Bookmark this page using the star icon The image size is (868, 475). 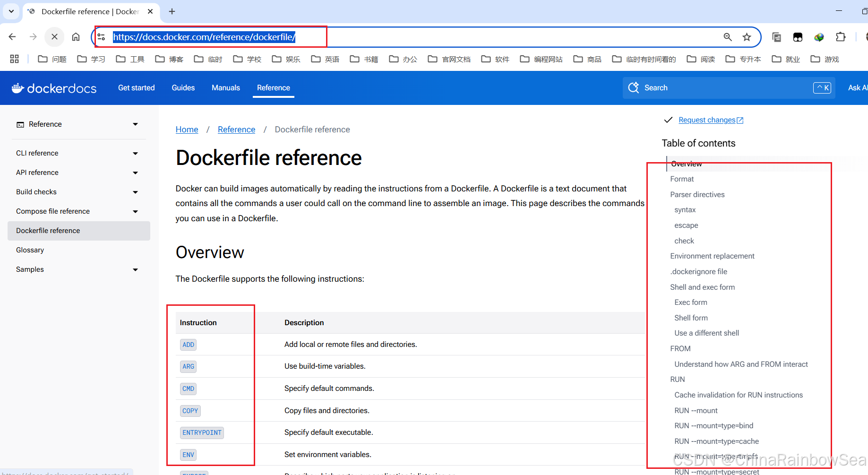[747, 37]
